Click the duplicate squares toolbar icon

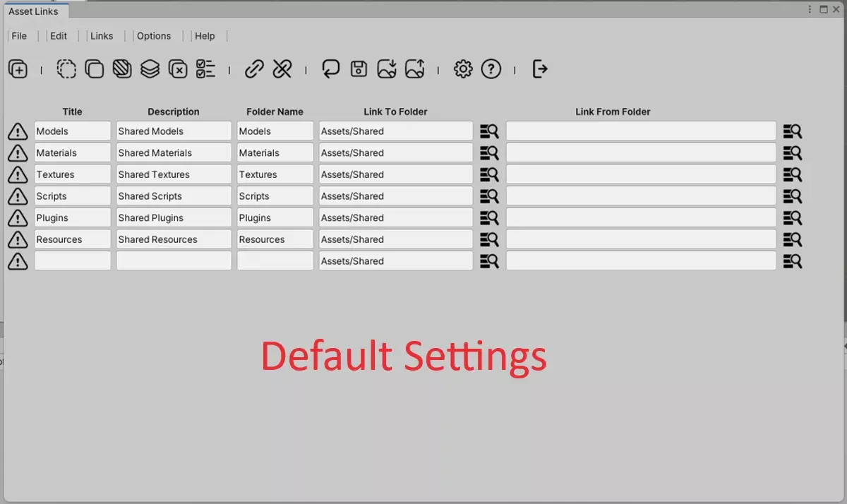coord(94,69)
